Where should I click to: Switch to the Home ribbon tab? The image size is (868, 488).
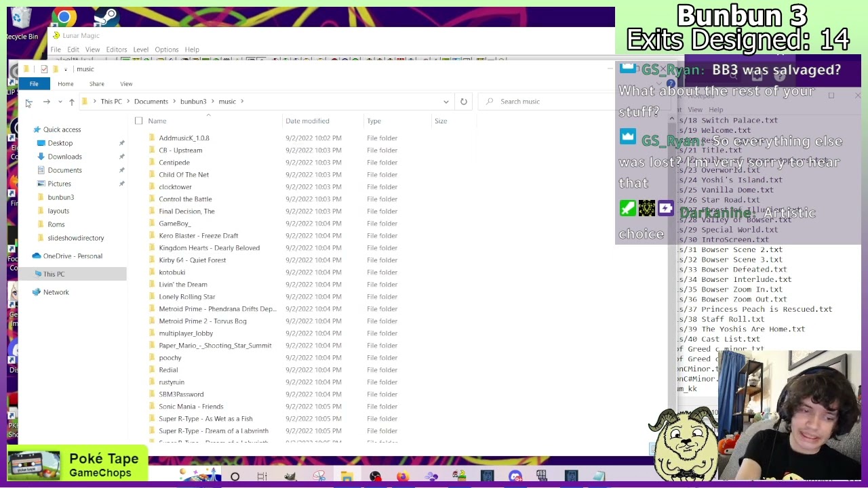point(65,84)
